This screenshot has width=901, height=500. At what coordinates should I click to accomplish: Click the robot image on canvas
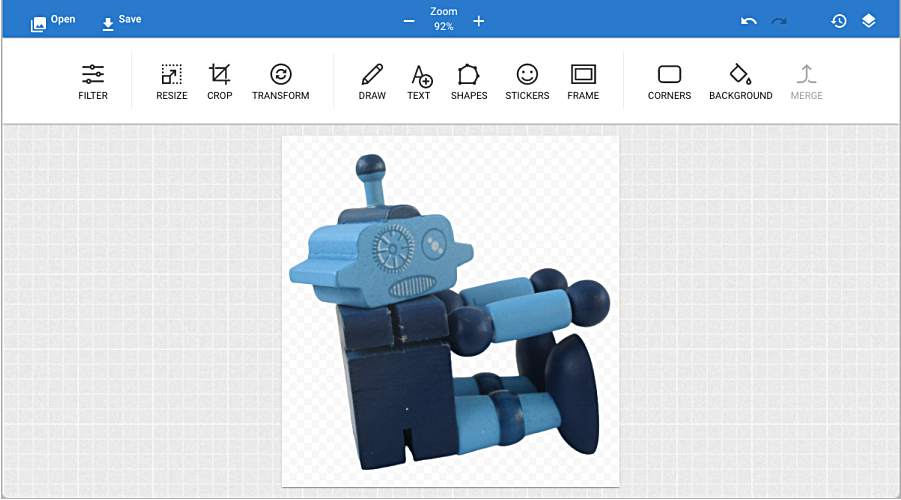[x=450, y=313]
